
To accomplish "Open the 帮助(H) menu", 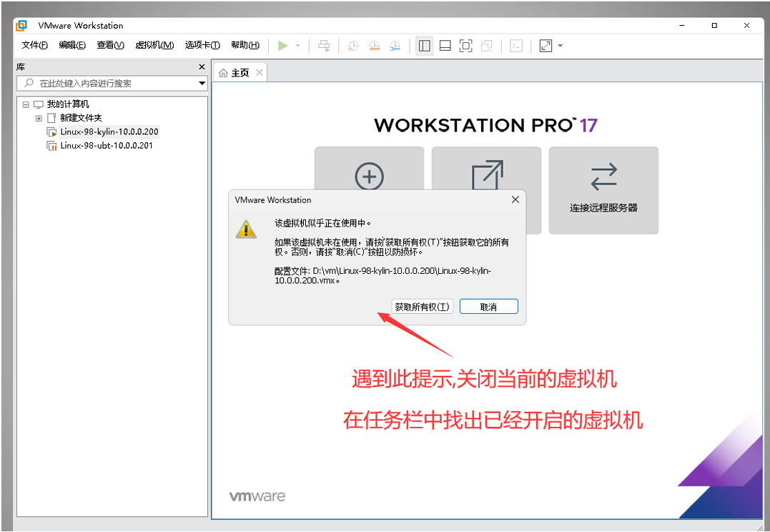I will pos(245,45).
